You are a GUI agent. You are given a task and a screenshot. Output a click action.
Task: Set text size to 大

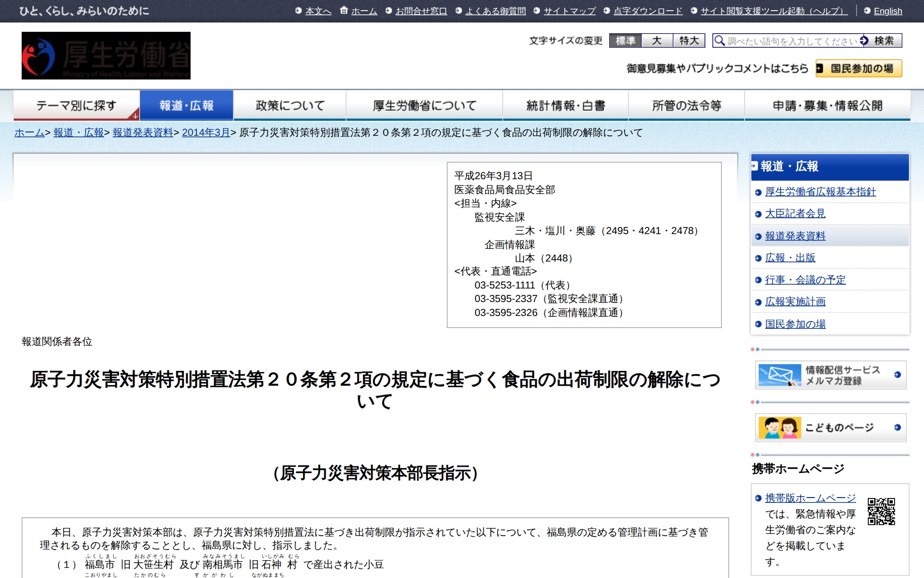click(657, 40)
